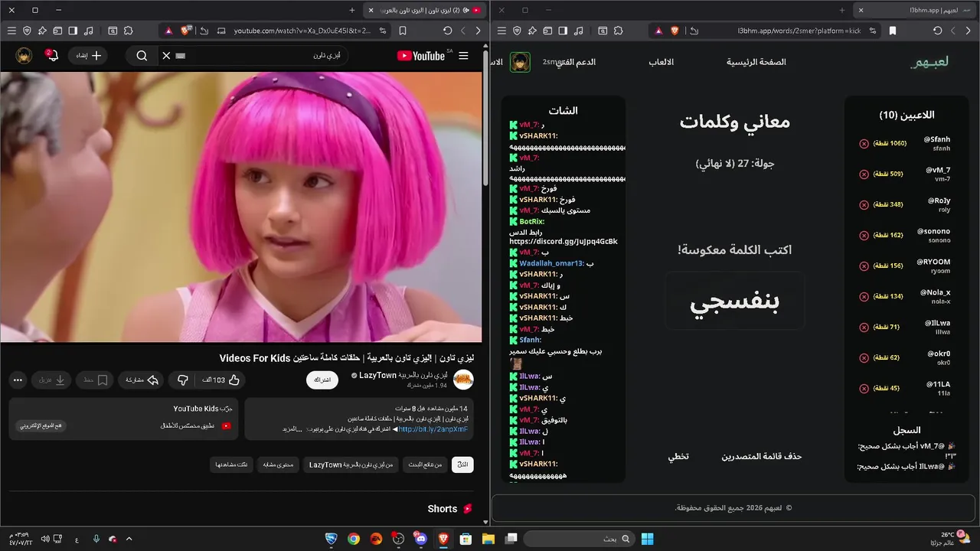Viewport: 980px width, 551px height.
Task: Open browser menu in YouTube window
Action: click(x=11, y=31)
